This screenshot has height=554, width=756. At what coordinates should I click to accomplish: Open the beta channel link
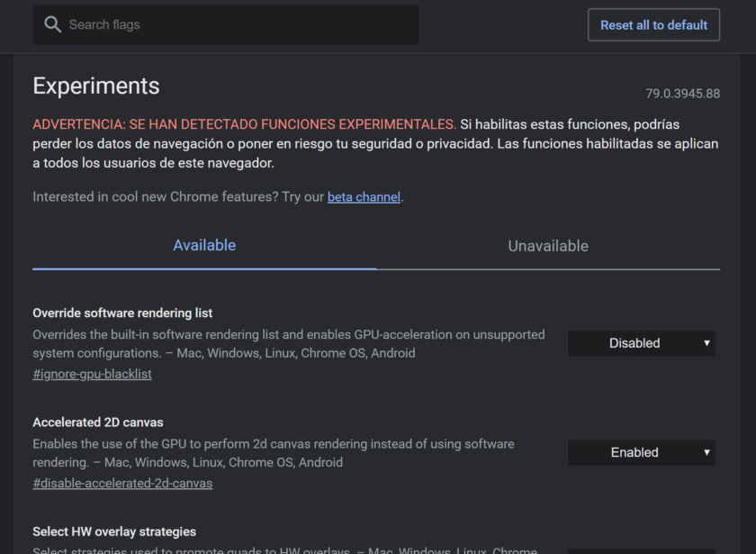click(x=364, y=196)
